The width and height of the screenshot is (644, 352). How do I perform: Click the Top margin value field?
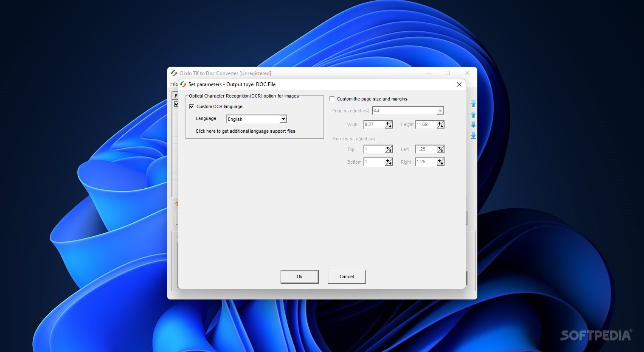[x=374, y=149]
